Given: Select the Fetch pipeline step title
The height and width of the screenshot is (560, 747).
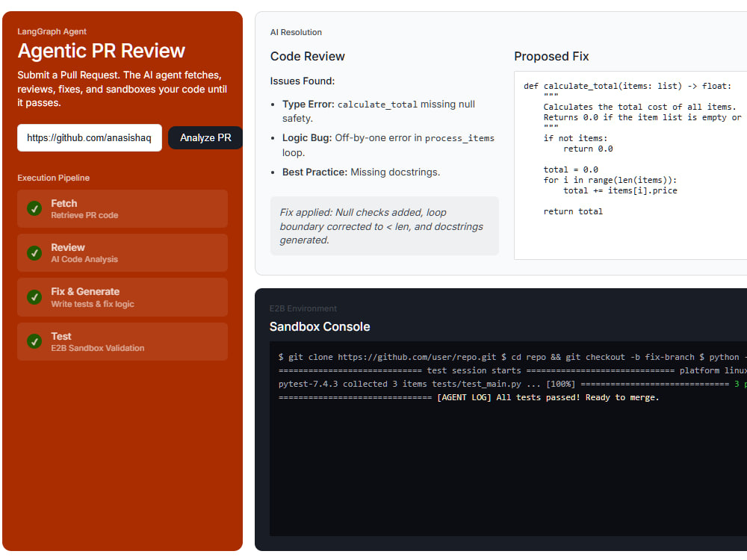Looking at the screenshot, I should 63,203.
